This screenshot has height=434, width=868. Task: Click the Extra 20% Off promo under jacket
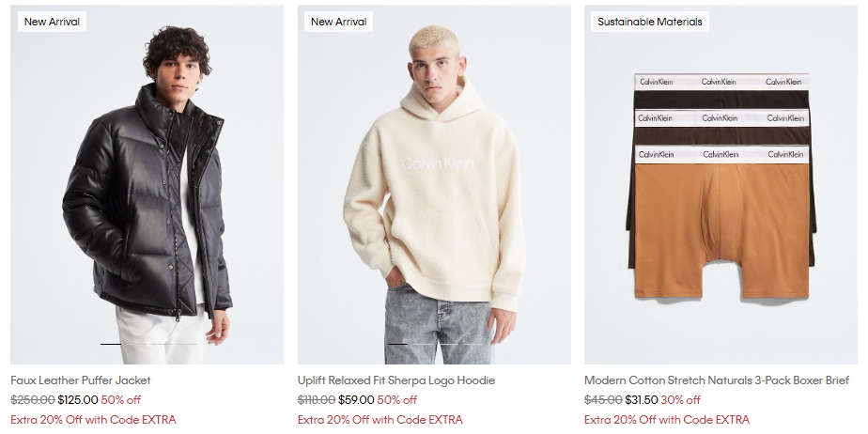click(x=93, y=420)
